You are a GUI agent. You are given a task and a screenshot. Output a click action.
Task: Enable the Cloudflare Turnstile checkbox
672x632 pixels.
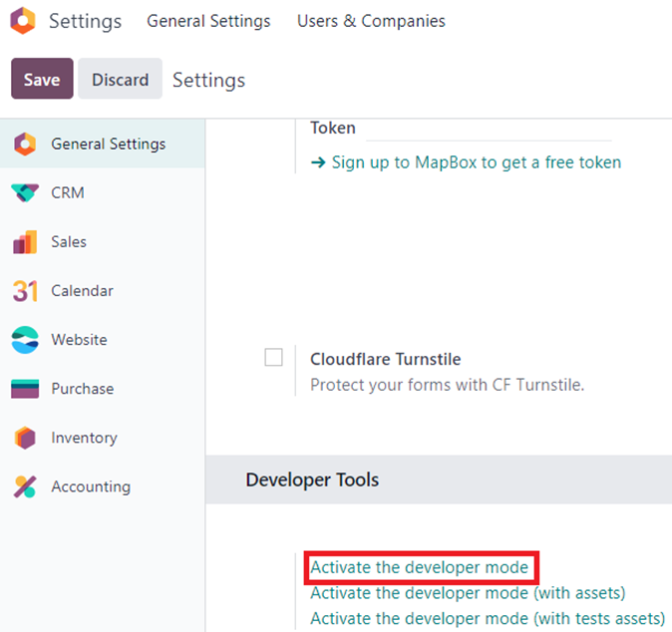tap(273, 357)
